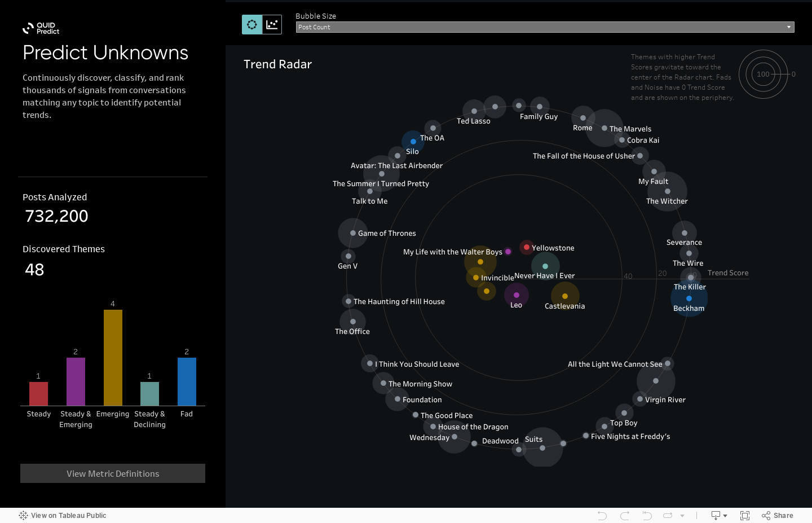Click the Posts Analyzed value 732,200
812x523 pixels.
(56, 216)
